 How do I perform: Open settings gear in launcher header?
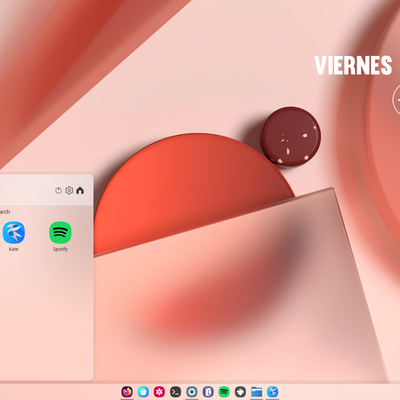tap(69, 190)
